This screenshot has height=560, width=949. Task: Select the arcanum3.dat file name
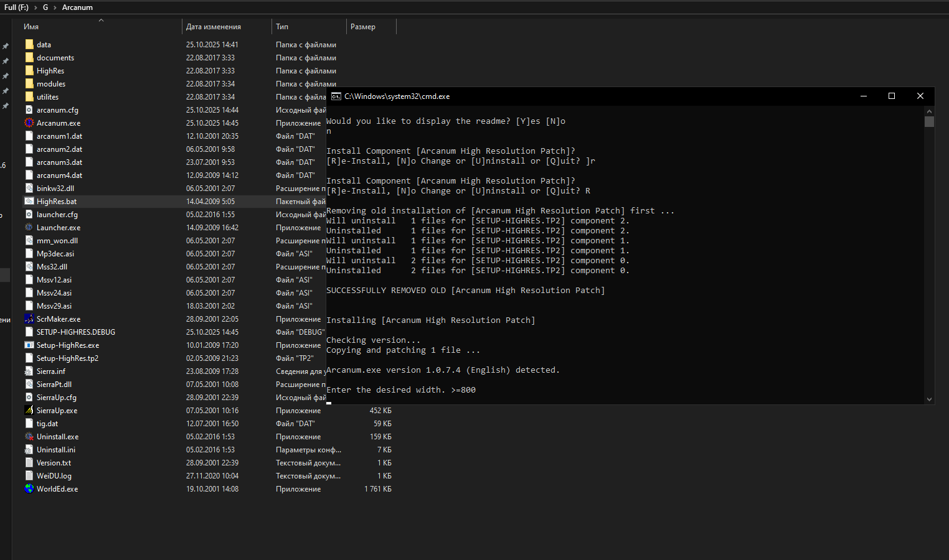[x=59, y=162]
